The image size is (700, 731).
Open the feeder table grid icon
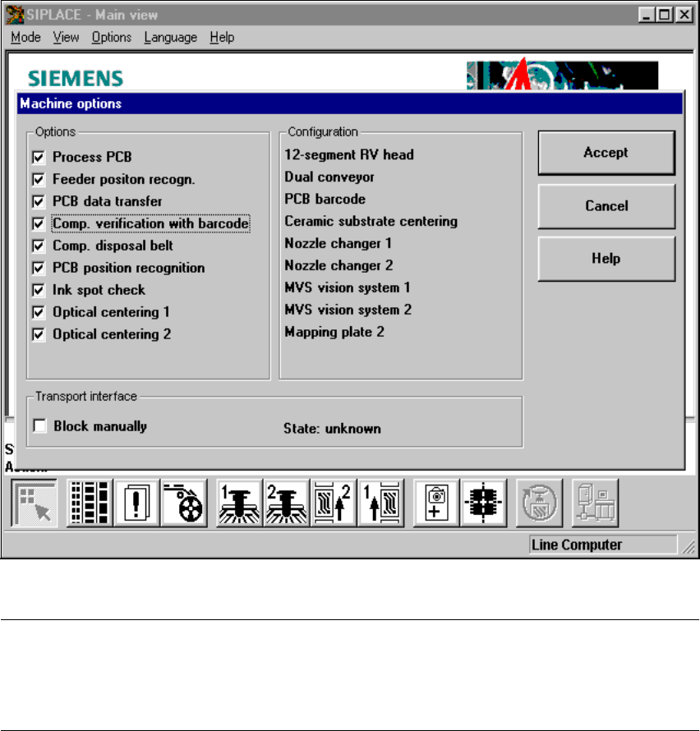(90, 503)
